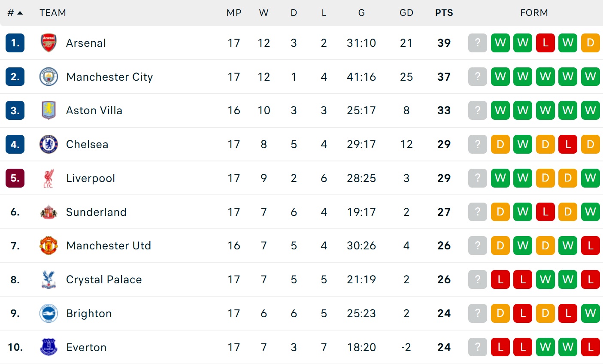This screenshot has height=364, width=603.
Task: Open the Liverpool team name link
Action: (91, 178)
